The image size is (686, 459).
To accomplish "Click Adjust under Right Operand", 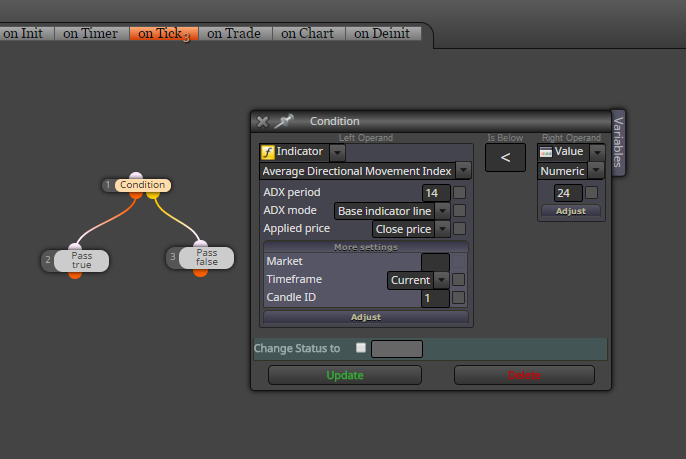I will pos(571,211).
